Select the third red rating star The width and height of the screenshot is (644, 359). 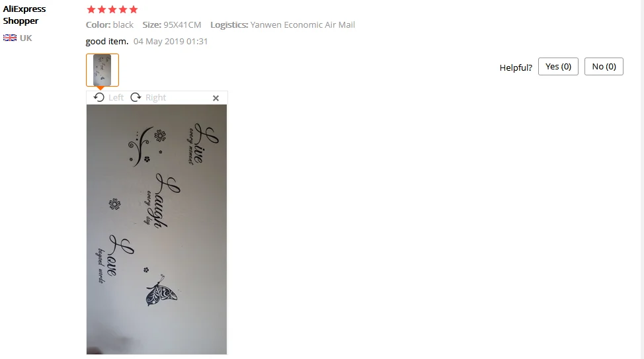pos(112,9)
